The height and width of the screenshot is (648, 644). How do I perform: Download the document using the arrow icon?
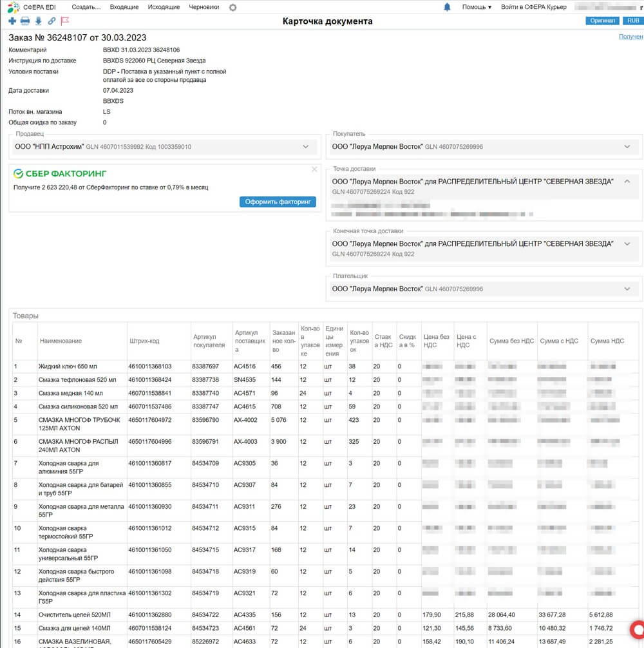(38, 21)
